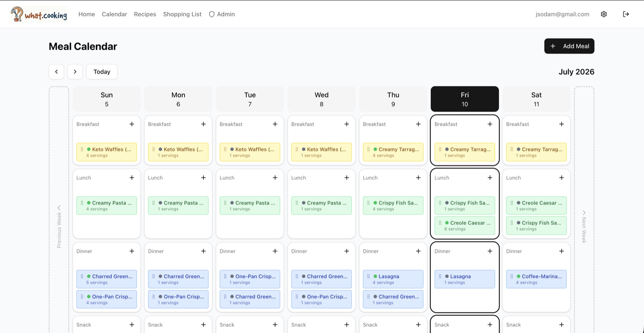Add a meal to Thursday Lunch
The width and height of the screenshot is (644, 333).
coord(418,178)
